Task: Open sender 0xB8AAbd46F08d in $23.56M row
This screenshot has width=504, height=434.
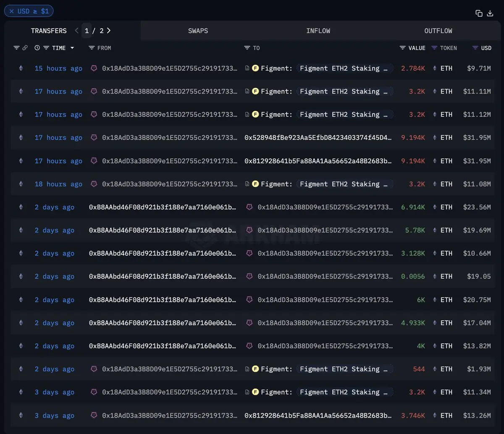Action: [x=163, y=207]
